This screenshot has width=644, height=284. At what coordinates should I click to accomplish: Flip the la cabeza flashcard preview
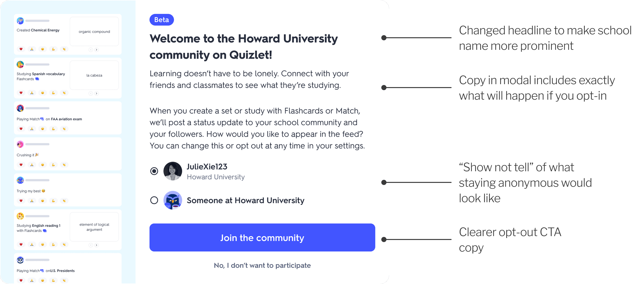point(94,75)
